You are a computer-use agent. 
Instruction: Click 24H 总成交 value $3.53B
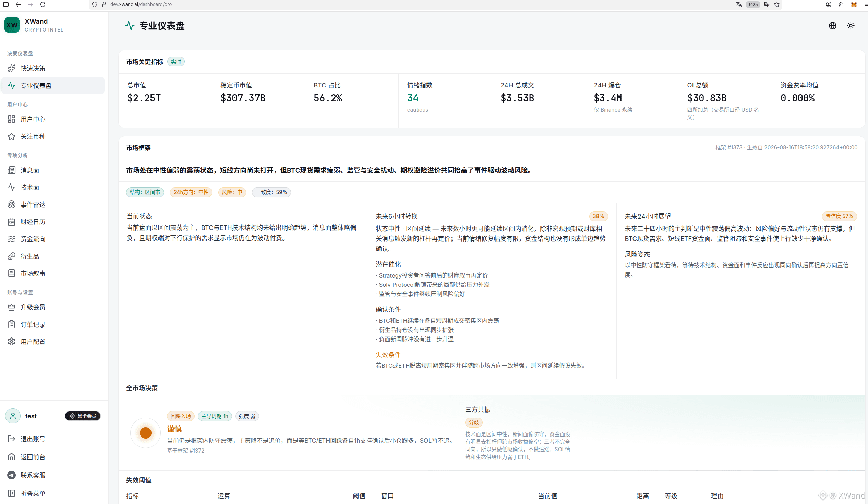[x=517, y=98]
